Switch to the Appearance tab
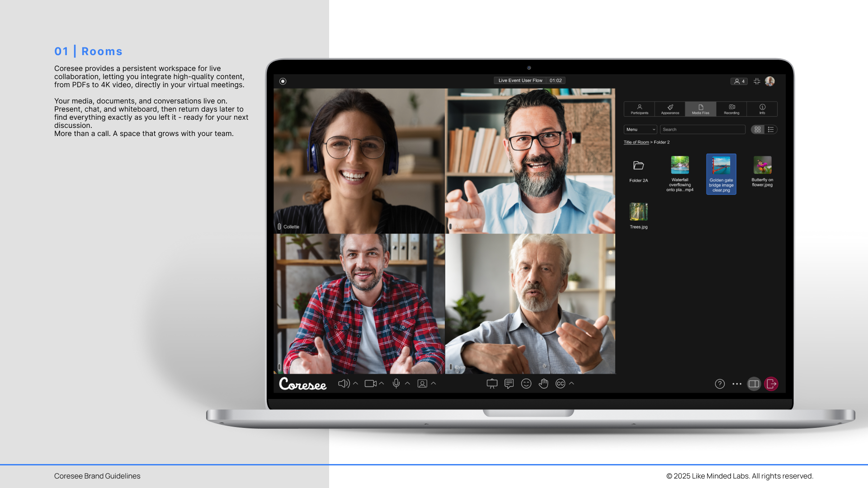Screen dimensions: 868x488 (670, 109)
